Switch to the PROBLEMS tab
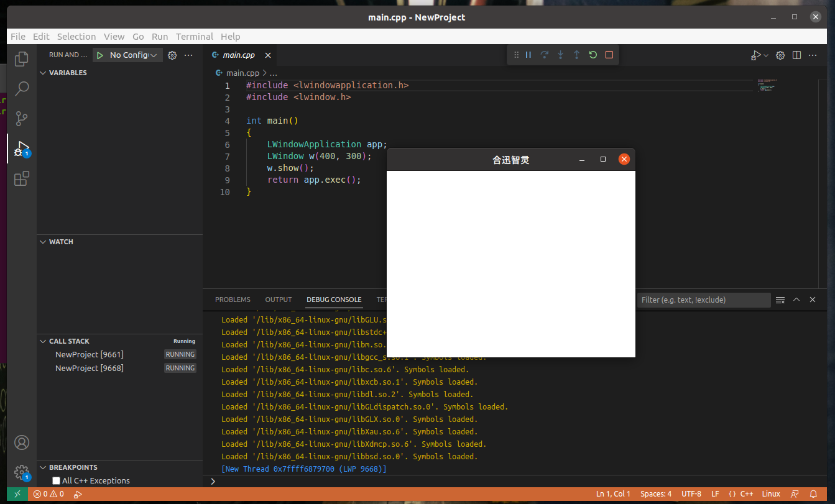 pos(233,300)
